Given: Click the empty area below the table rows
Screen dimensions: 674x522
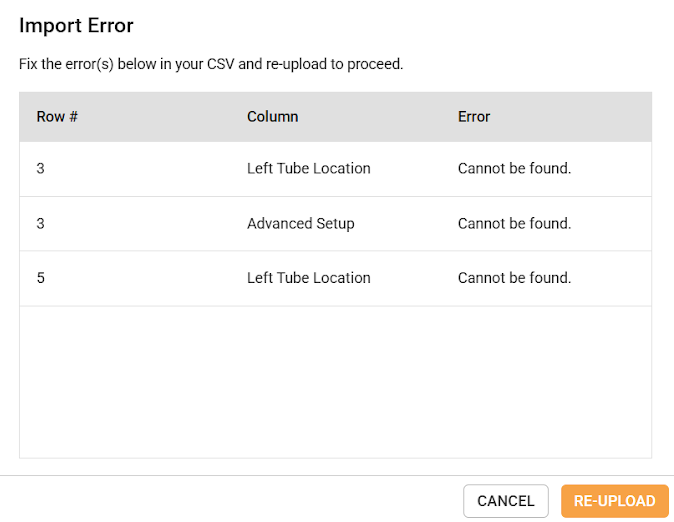Looking at the screenshot, I should click(335, 380).
